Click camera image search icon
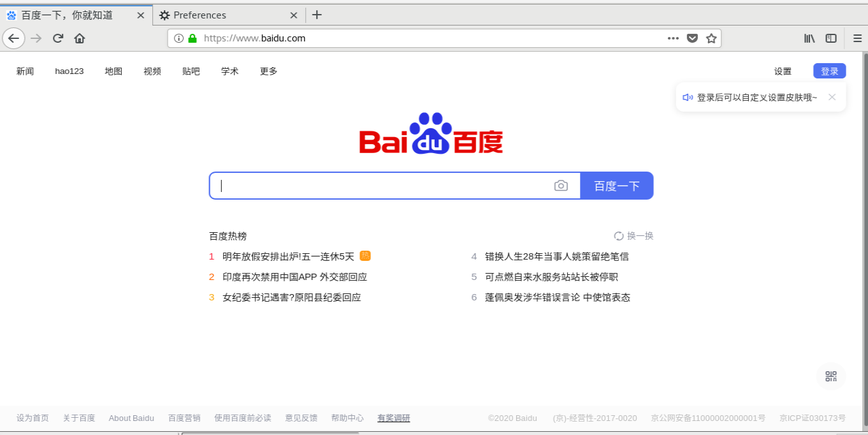868x435 pixels. click(561, 186)
